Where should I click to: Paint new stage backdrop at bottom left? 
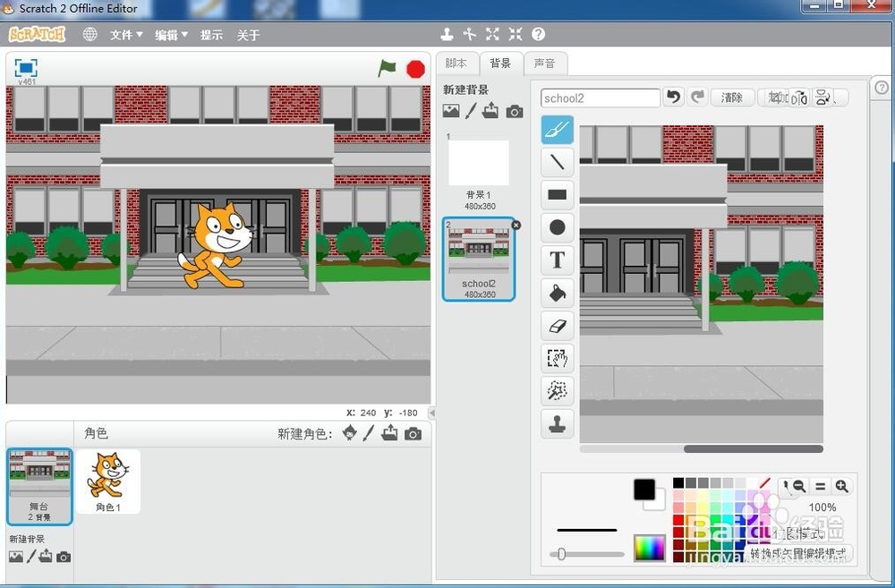[31, 556]
